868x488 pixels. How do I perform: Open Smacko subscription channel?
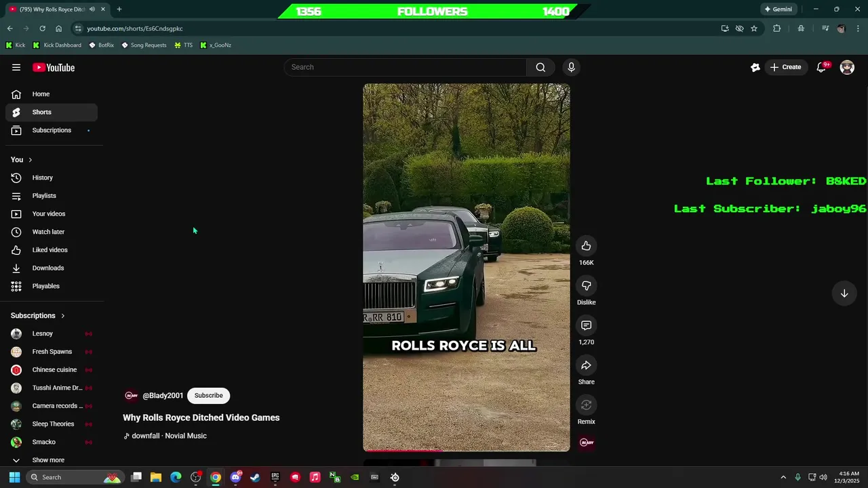52,442
